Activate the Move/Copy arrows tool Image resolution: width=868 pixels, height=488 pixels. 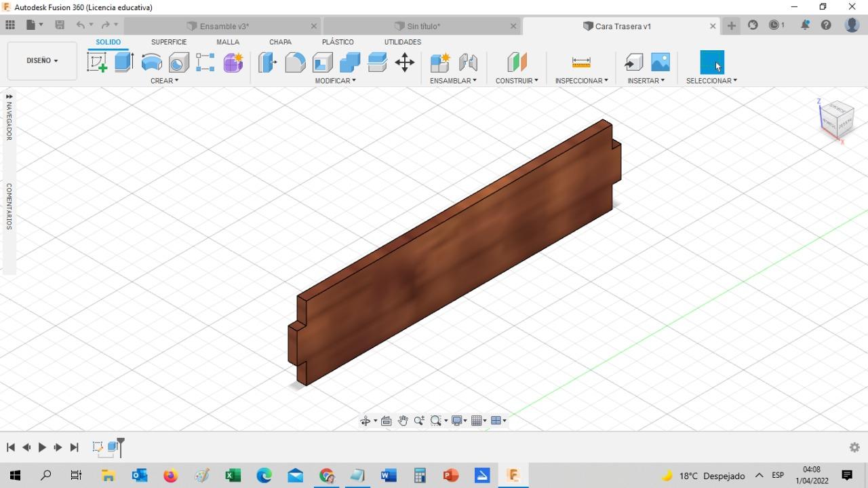[405, 62]
